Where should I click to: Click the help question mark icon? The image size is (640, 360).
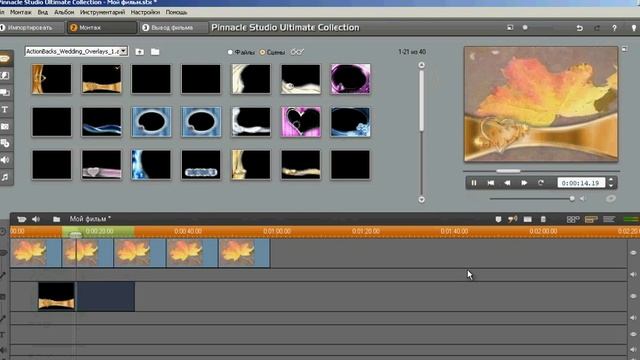[614, 28]
